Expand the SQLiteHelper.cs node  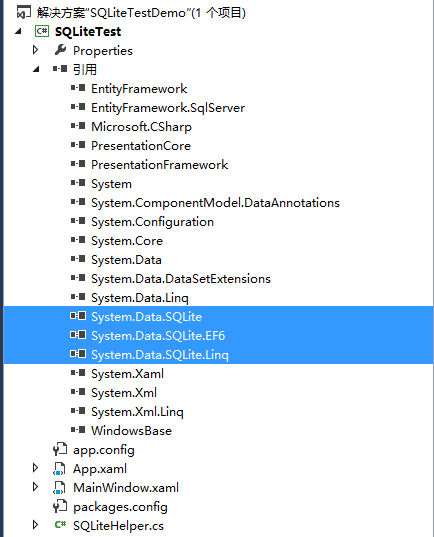point(35,525)
